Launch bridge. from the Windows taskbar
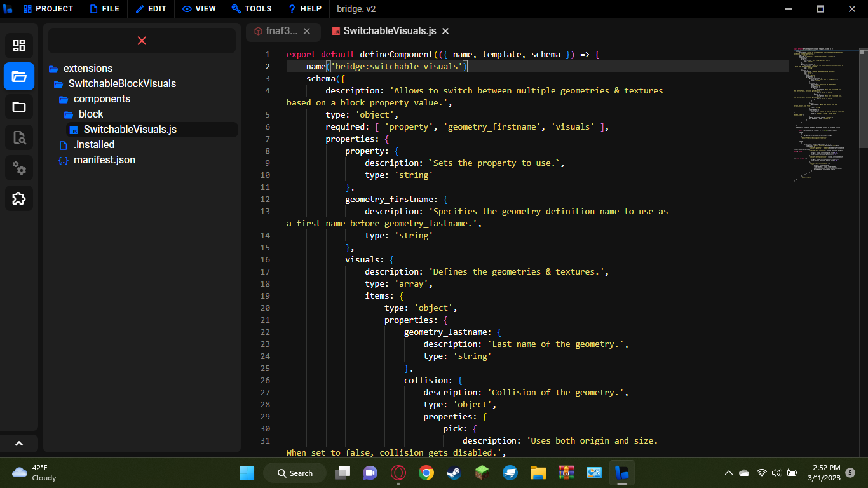868x488 pixels. [x=622, y=473]
